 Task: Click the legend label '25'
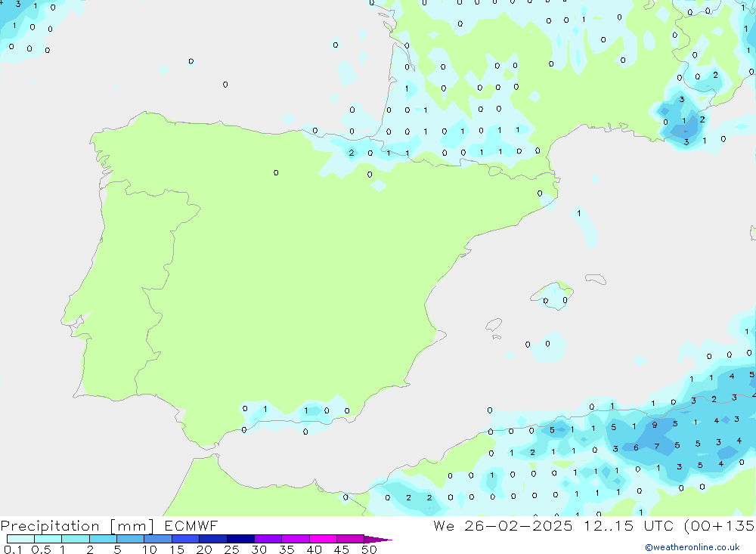pyautogui.click(x=231, y=549)
